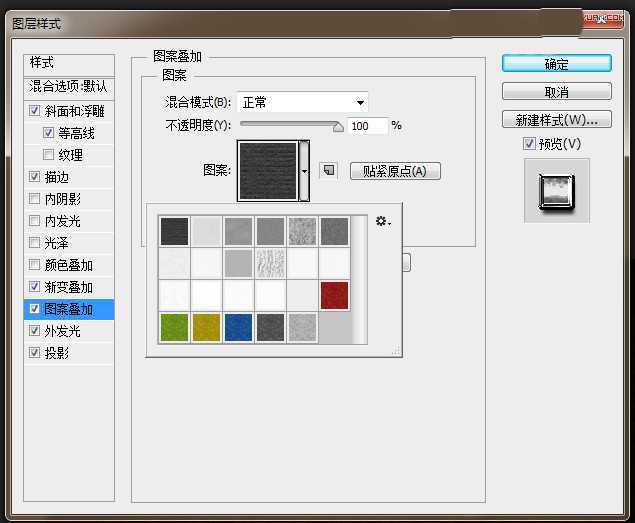Image resolution: width=635 pixels, height=523 pixels.
Task: Disable the 描边 (Stroke) checkbox
Action: click(36, 177)
